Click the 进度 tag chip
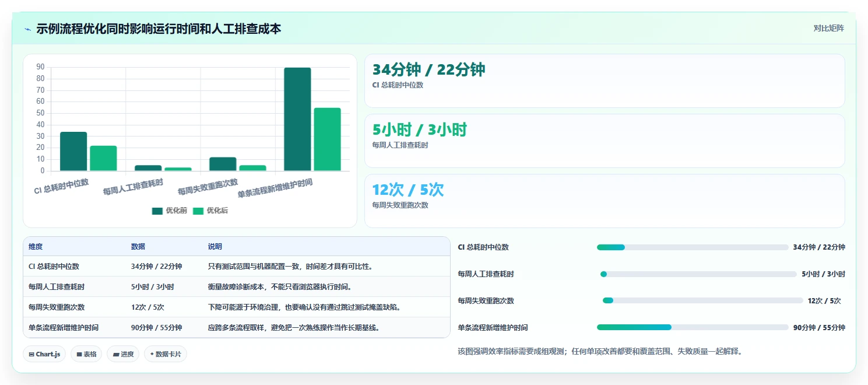Viewport: 868px width, 385px height. [123, 354]
